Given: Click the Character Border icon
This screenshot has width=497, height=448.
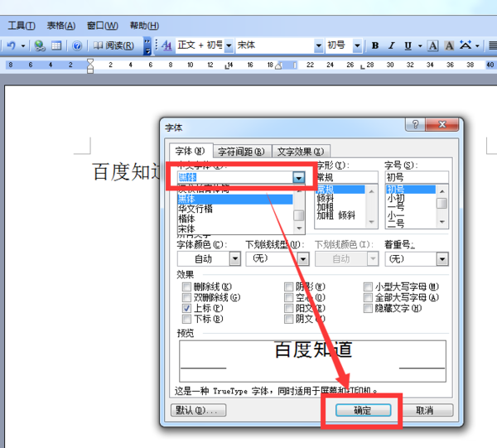Looking at the screenshot, I should click(x=432, y=46).
